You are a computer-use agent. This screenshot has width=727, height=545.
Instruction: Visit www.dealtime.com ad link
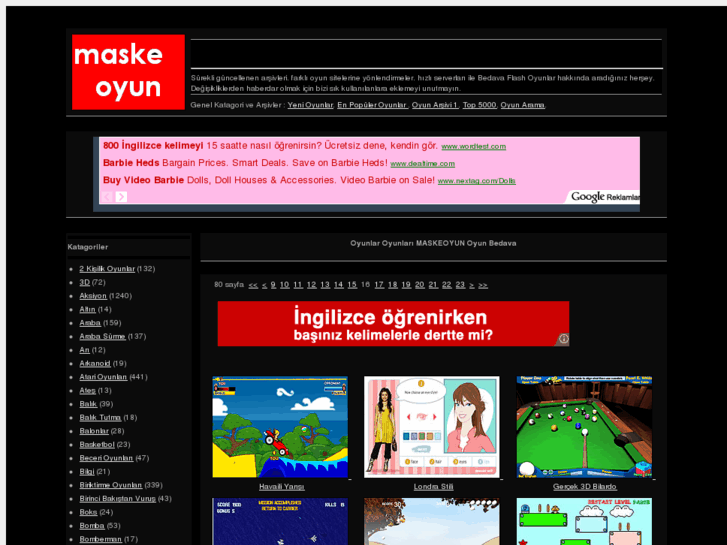coord(422,164)
